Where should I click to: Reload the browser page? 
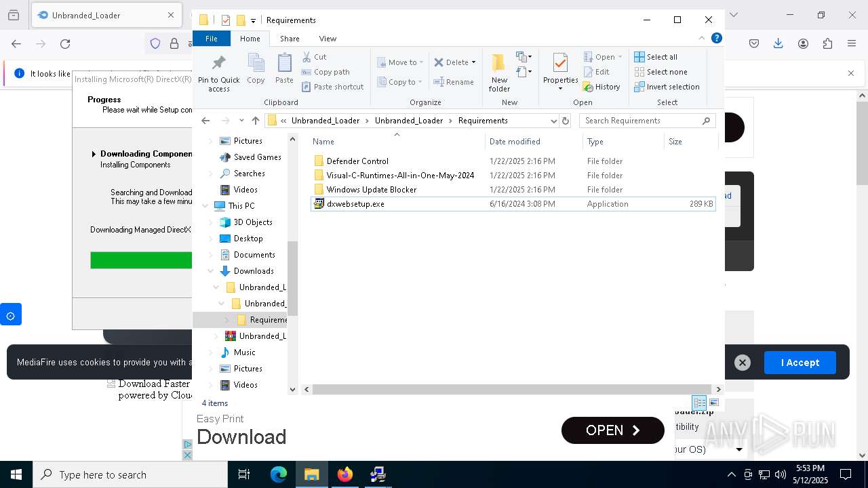pos(65,44)
